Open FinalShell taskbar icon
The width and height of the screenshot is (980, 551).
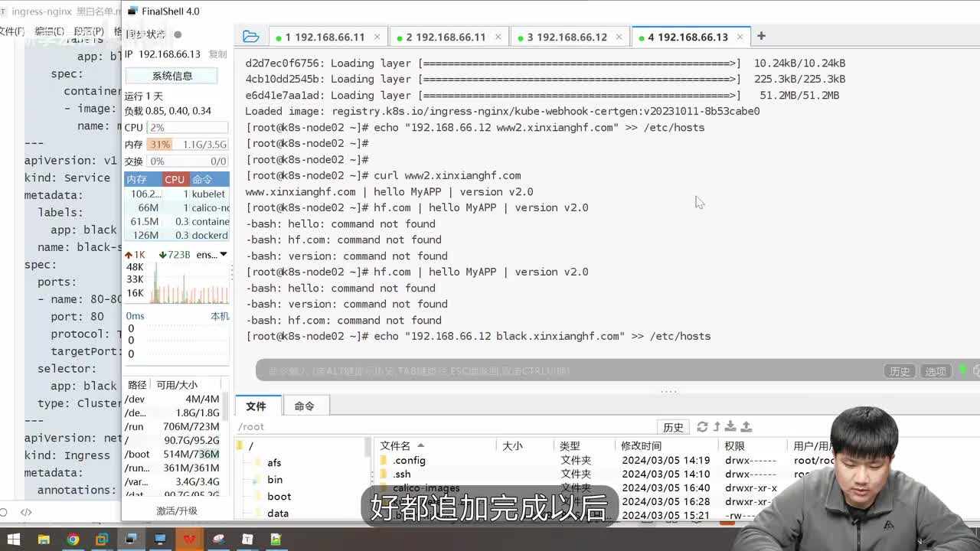click(x=131, y=540)
